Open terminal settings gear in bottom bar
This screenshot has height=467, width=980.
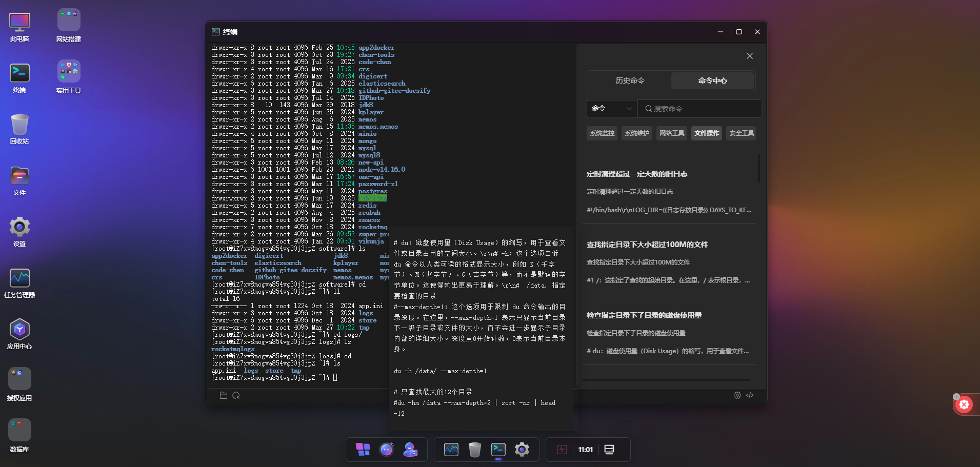(x=737, y=395)
